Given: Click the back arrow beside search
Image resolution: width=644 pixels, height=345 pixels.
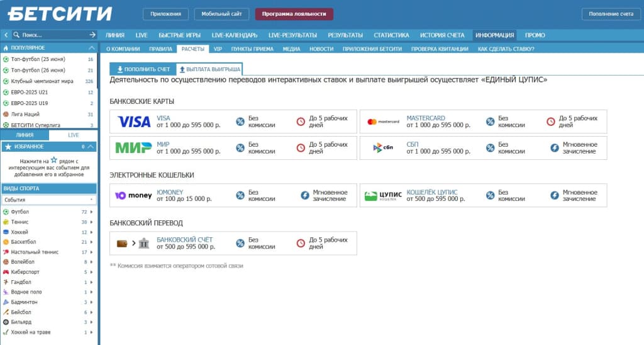Looking at the screenshot, I should (x=6, y=35).
